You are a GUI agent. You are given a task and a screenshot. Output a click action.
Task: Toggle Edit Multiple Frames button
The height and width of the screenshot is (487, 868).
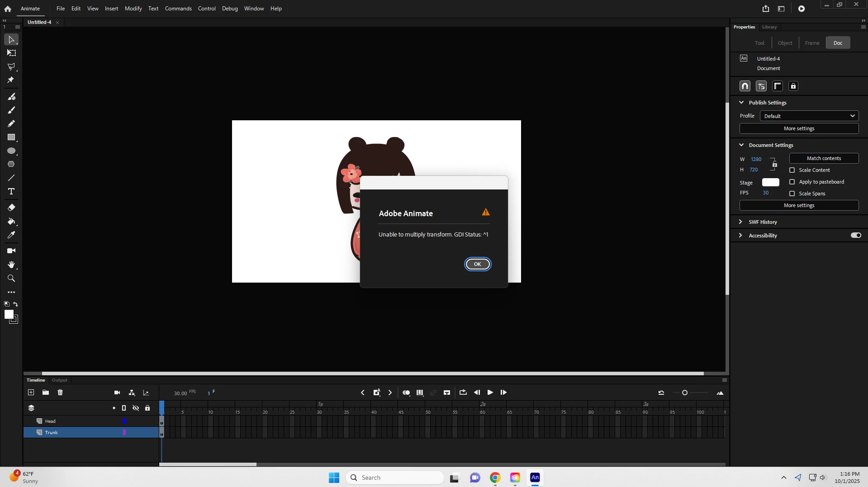420,392
